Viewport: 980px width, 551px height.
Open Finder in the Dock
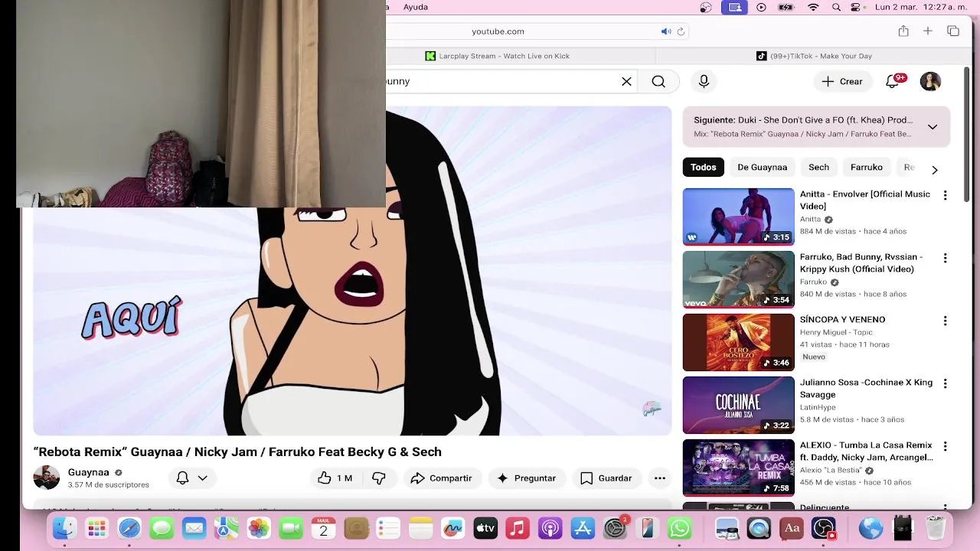tap(64, 528)
